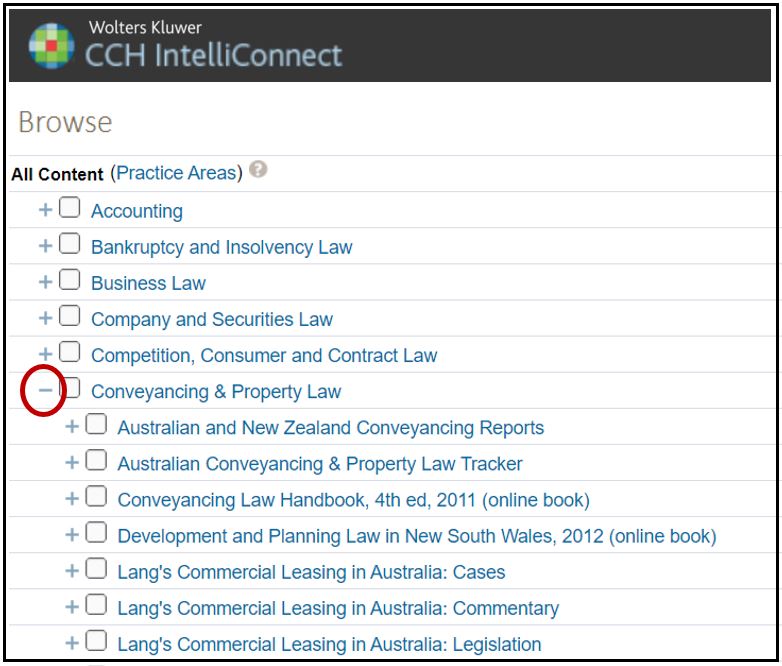Viewport: 782px width, 666px height.
Task: Expand the Accounting category
Action: 45,210
